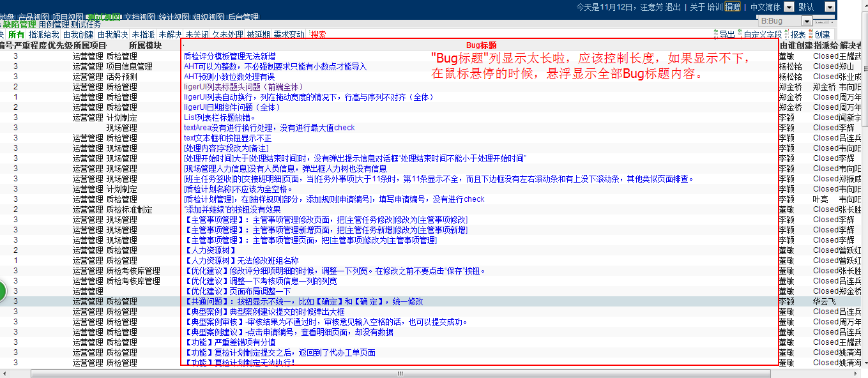Click the 导出 export icon link
The image size is (868, 378).
pos(724,34)
